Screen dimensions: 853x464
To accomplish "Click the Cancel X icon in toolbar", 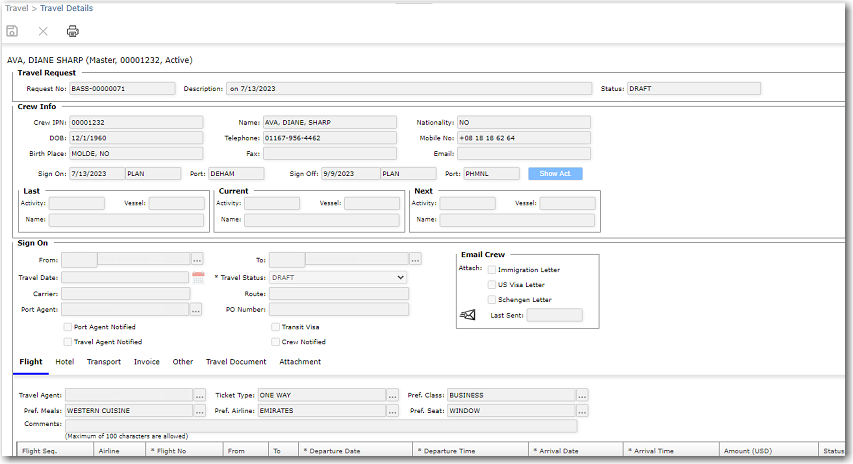I will coord(43,31).
